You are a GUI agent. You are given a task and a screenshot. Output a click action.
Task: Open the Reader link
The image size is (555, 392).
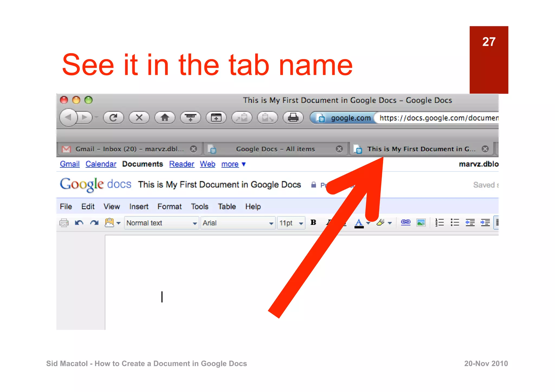coord(182,164)
